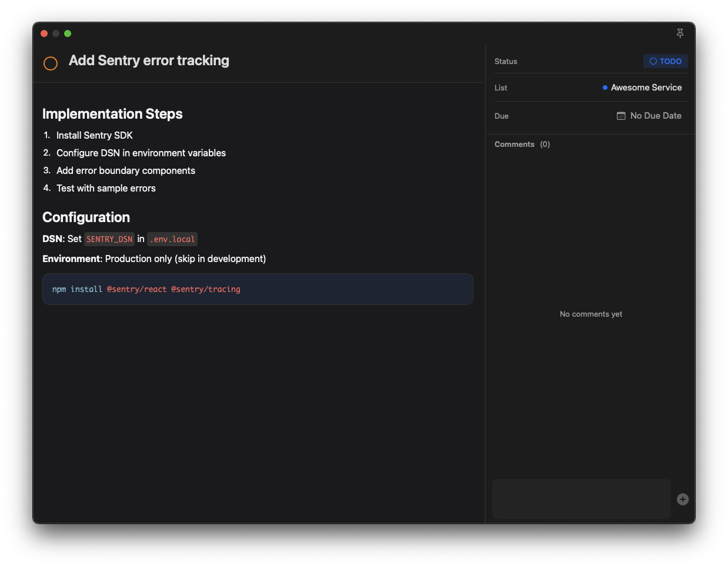728x567 pixels.
Task: Select the SENTRY_DSN code chip
Action: (x=109, y=239)
